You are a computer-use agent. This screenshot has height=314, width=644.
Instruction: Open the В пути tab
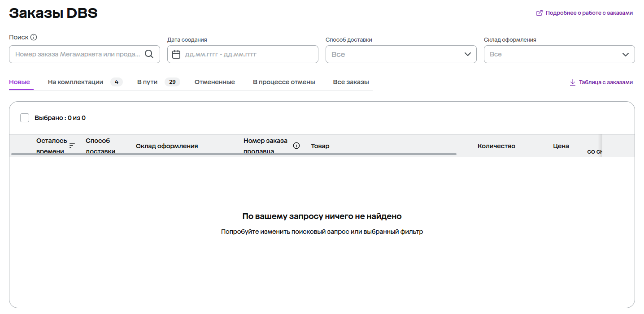pyautogui.click(x=147, y=82)
